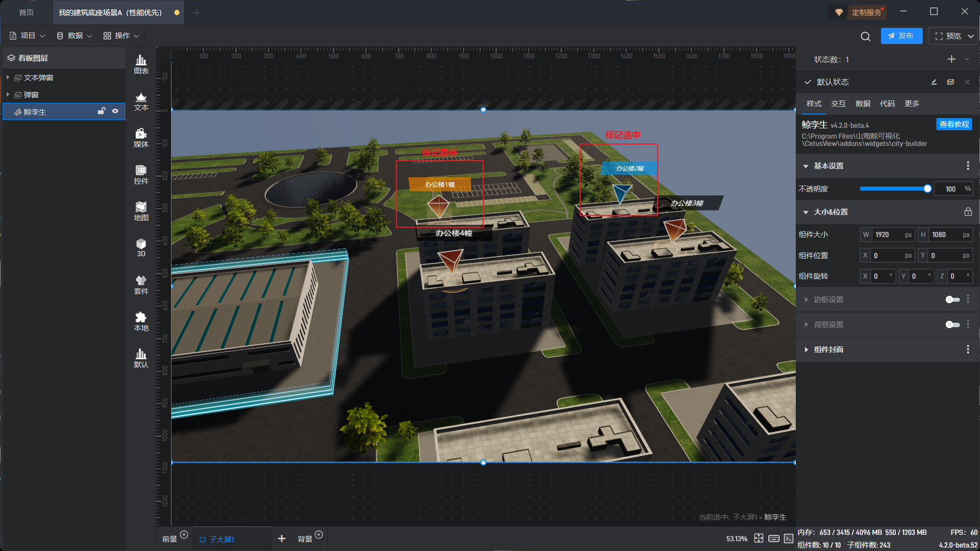Hide the 鲸孪生 layer with eye icon

115,111
